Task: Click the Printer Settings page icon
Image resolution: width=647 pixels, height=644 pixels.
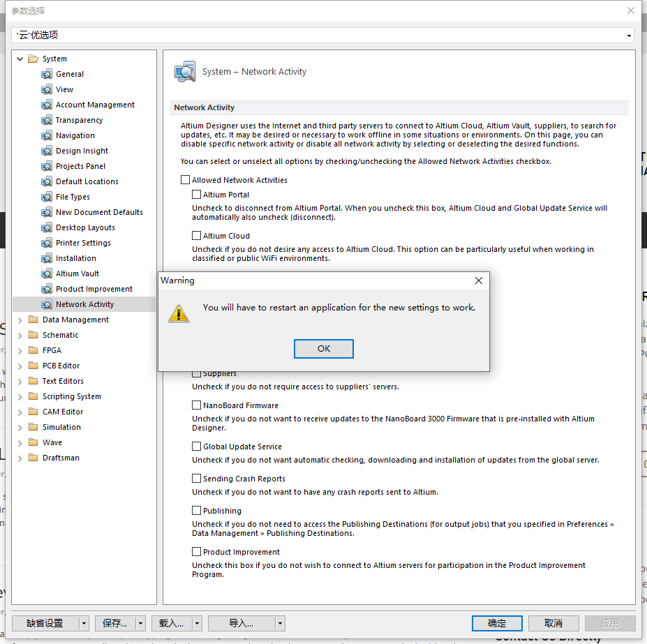Action: [x=47, y=243]
